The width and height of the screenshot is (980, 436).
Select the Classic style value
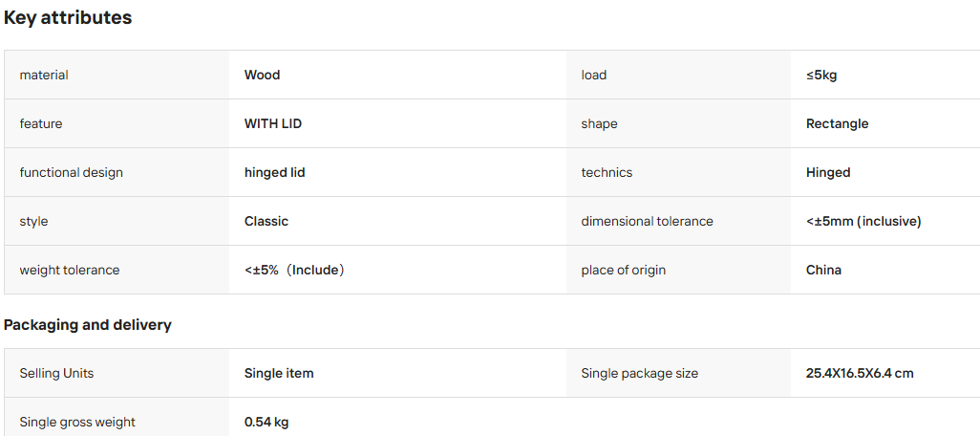pos(266,222)
